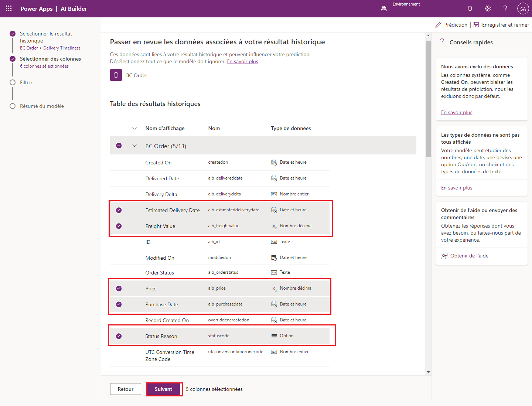The height and width of the screenshot is (406, 532).
Task: Click the date-time icon for Created On
Action: (x=274, y=163)
